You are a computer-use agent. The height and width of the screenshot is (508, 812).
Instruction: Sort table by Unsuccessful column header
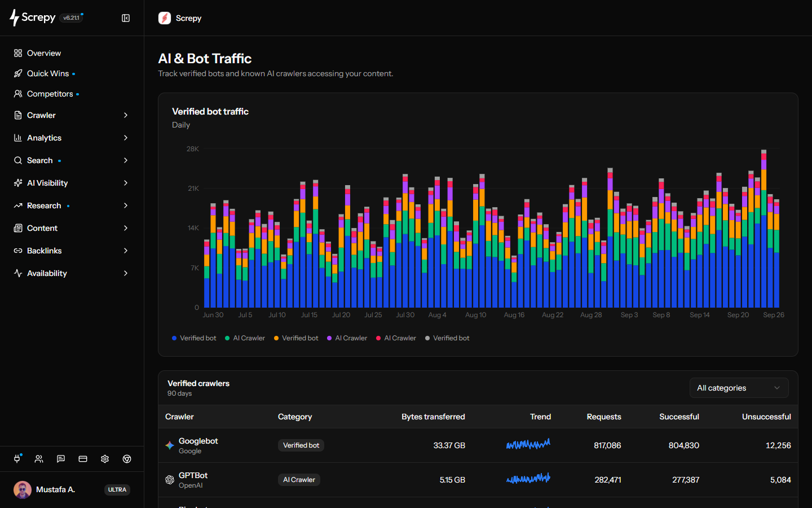click(x=766, y=417)
